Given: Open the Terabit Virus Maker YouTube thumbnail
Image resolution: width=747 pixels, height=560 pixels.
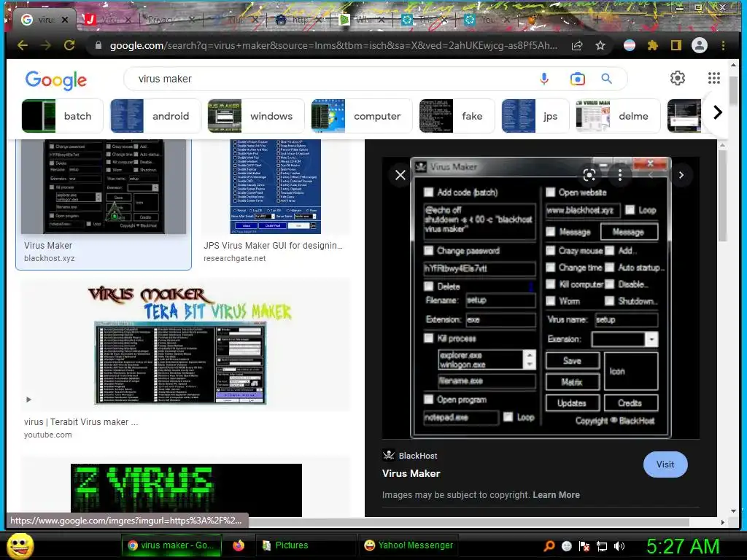Looking at the screenshot, I should point(185,345).
